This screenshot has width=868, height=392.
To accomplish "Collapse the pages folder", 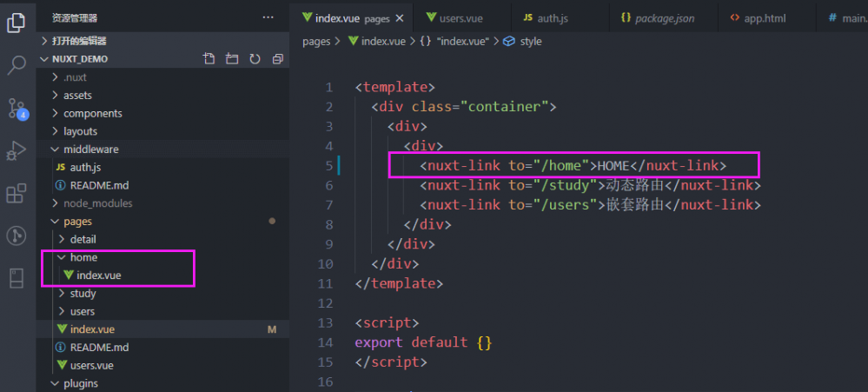I will coord(162,221).
